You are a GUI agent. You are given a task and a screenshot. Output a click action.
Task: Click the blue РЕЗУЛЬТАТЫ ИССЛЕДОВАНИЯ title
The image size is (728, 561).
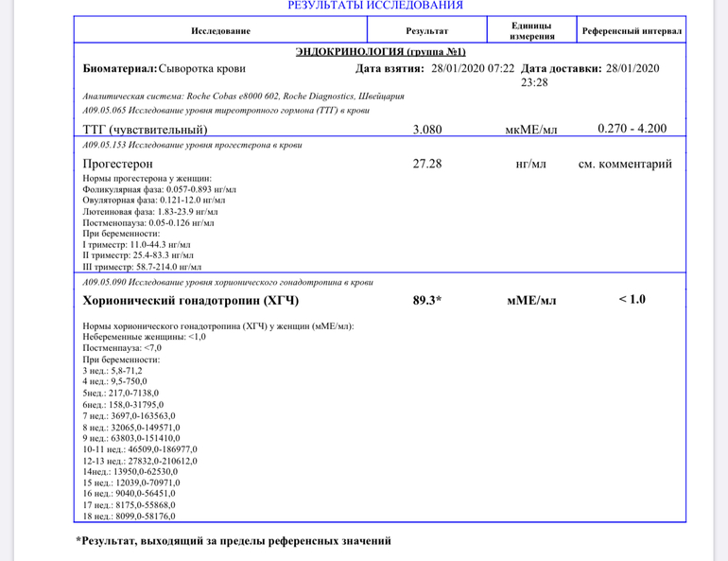click(x=375, y=6)
